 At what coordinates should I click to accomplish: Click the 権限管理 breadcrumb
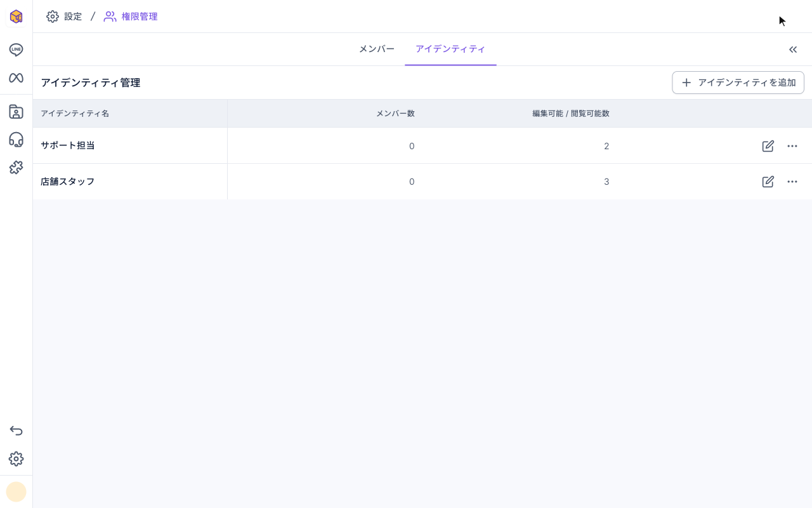pos(131,17)
